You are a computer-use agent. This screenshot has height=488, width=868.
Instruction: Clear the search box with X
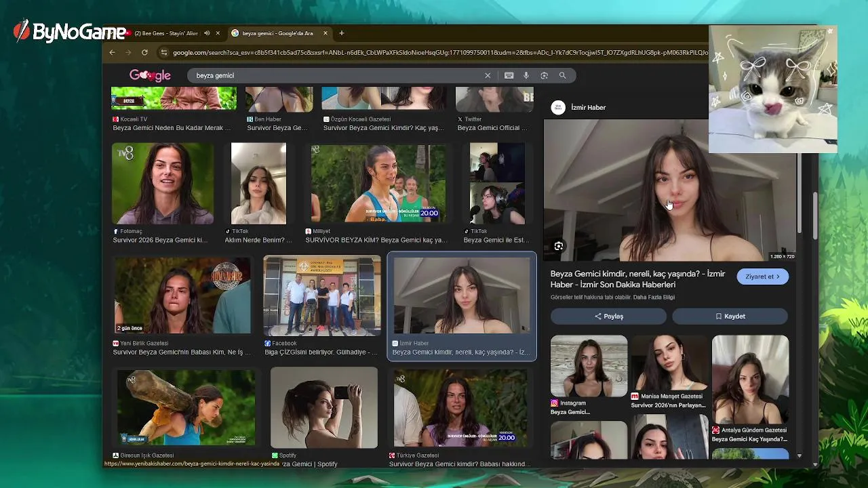click(x=488, y=75)
